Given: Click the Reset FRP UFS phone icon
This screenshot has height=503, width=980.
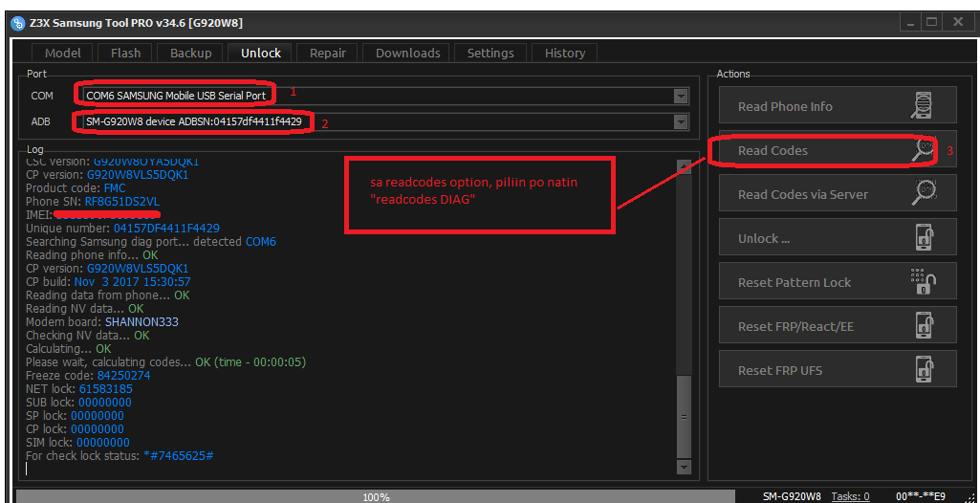Looking at the screenshot, I should 925,370.
